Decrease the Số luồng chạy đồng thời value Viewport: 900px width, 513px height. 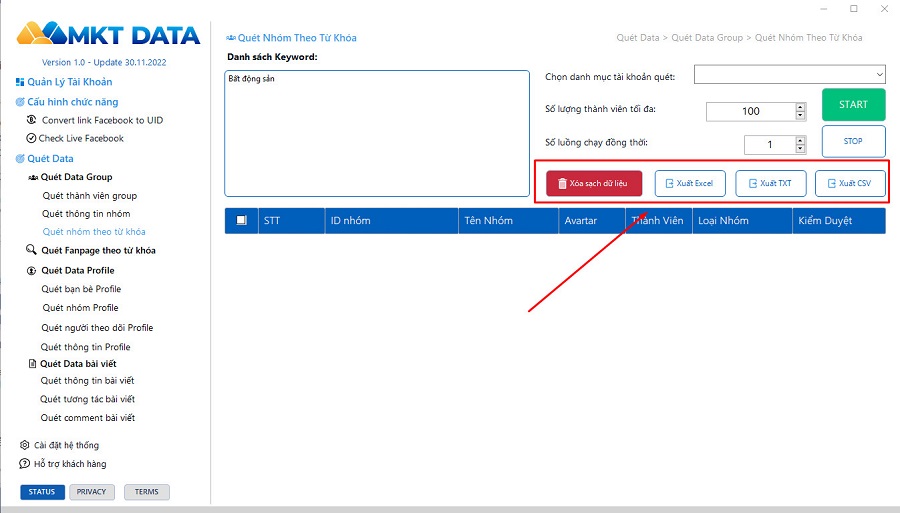pos(801,149)
